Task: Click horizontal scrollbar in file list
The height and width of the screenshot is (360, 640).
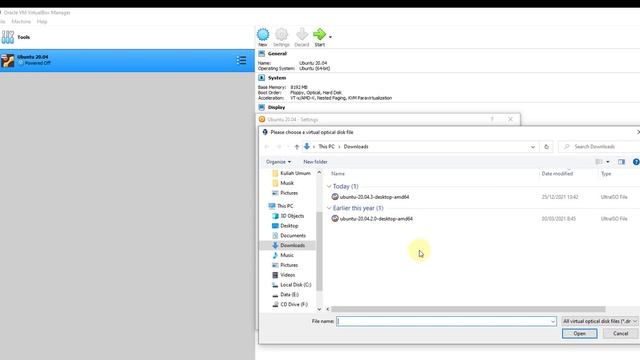Action: pos(468,309)
